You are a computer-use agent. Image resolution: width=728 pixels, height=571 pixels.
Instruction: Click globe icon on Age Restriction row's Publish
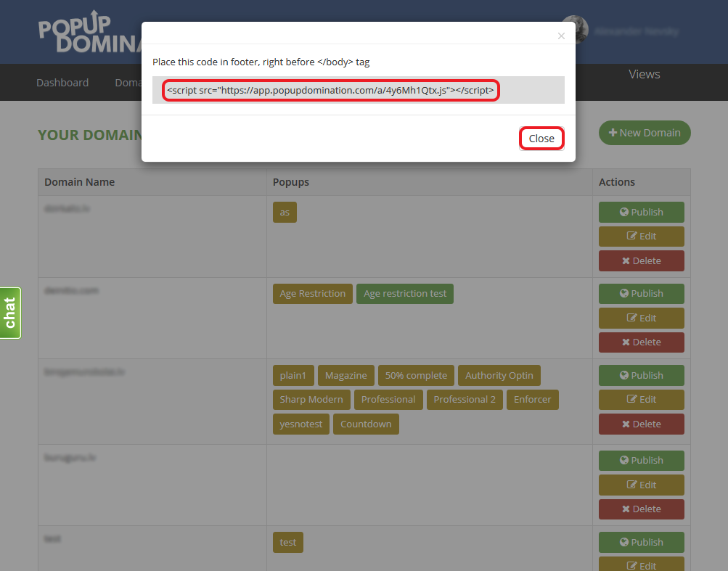coord(624,293)
